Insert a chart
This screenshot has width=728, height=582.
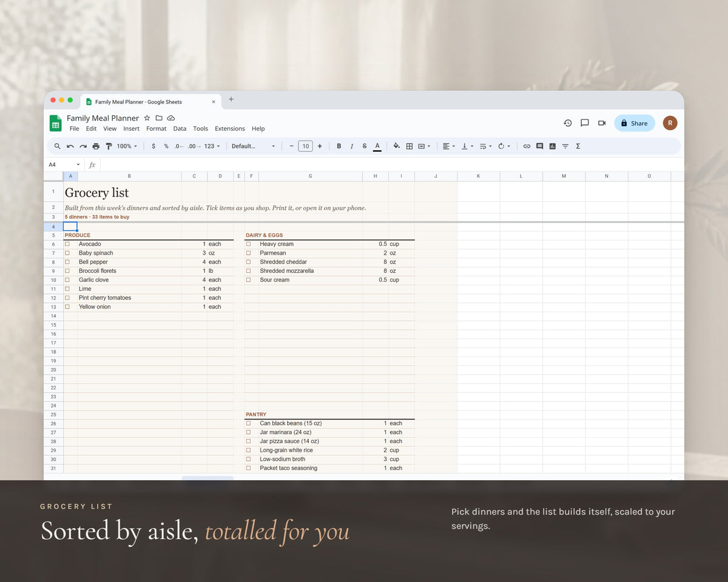coord(552,146)
